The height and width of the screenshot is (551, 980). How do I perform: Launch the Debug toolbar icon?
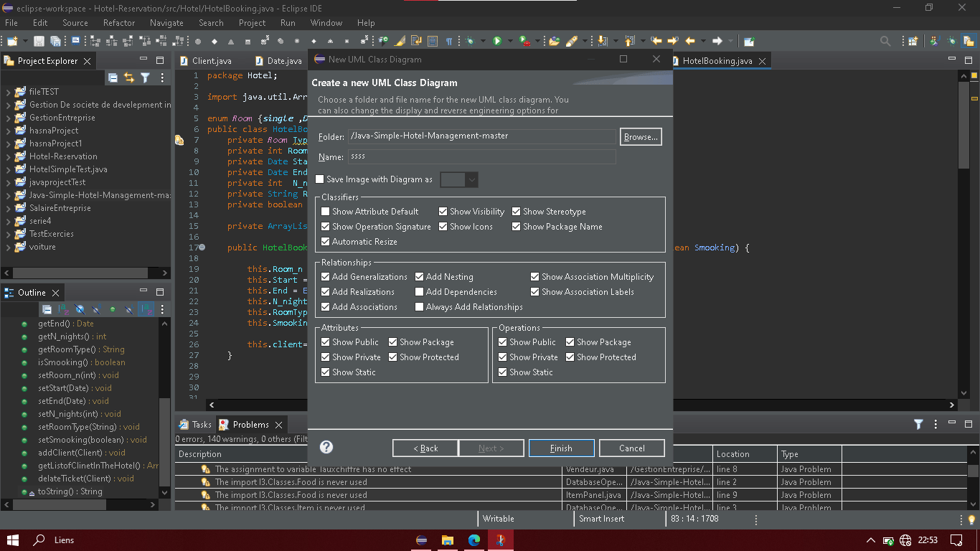point(470,41)
